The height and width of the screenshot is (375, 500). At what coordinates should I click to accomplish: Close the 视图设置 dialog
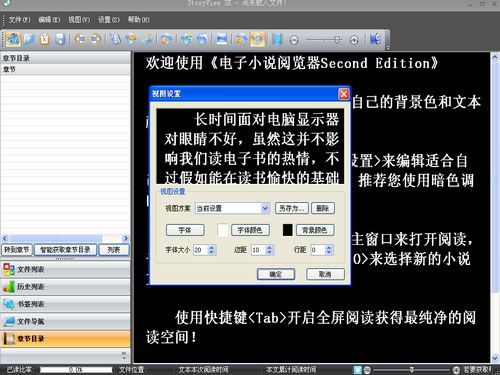pyautogui.click(x=344, y=94)
